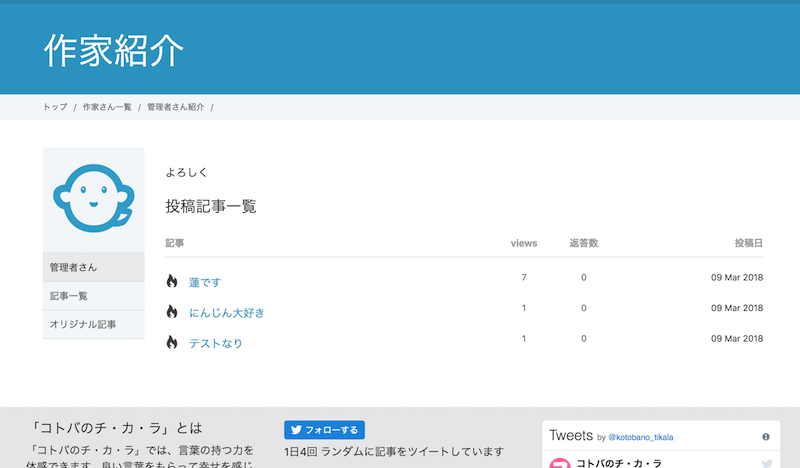
Task: Click the flame icon beside 蓮です
Action: click(x=172, y=281)
